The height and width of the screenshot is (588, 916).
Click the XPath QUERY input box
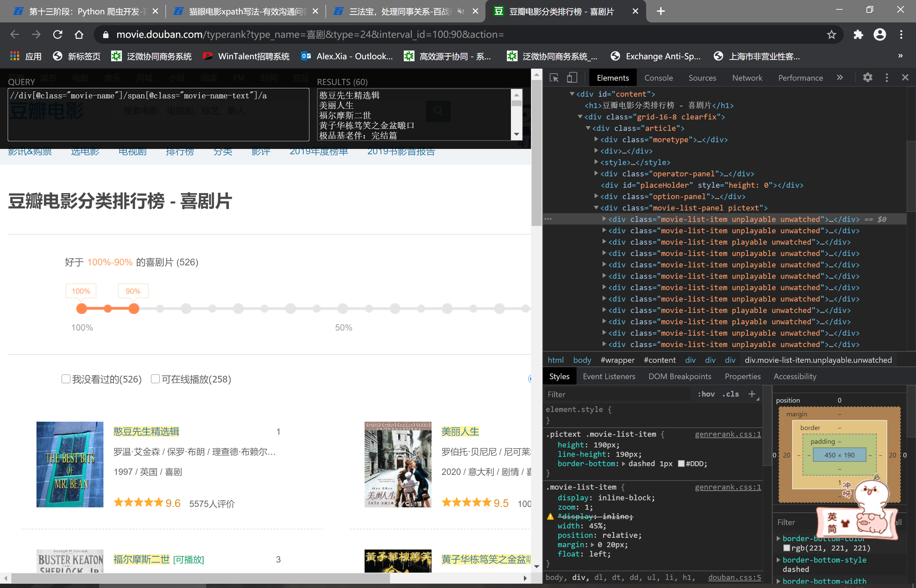[158, 114]
